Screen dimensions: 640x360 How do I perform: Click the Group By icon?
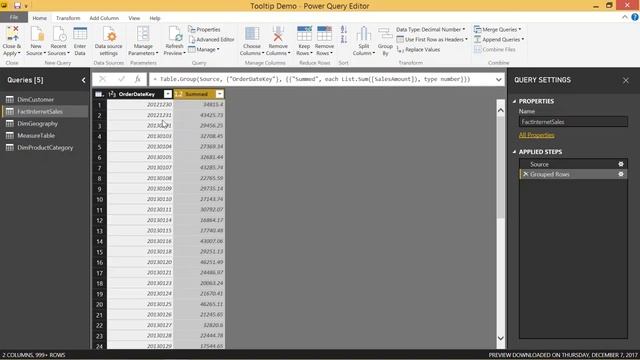[385, 34]
